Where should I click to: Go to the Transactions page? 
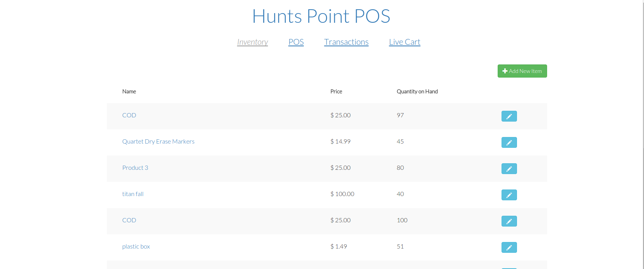(x=346, y=42)
